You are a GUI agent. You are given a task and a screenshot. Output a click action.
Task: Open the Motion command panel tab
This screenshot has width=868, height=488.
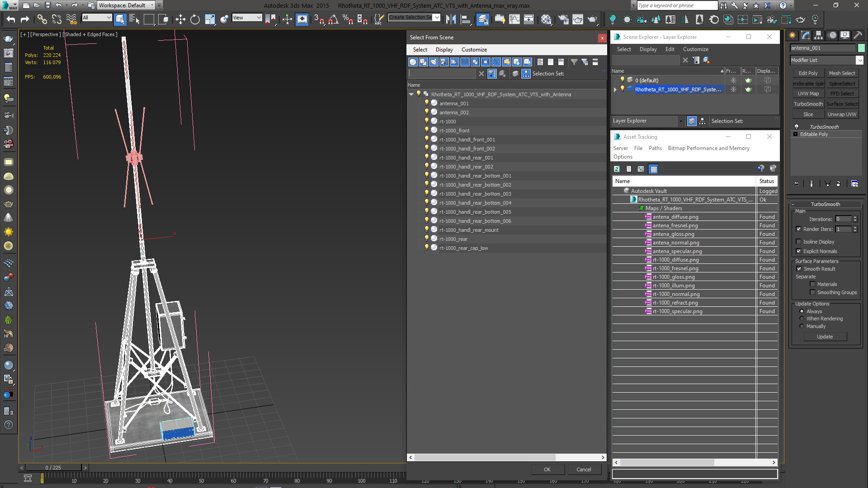pyautogui.click(x=832, y=35)
